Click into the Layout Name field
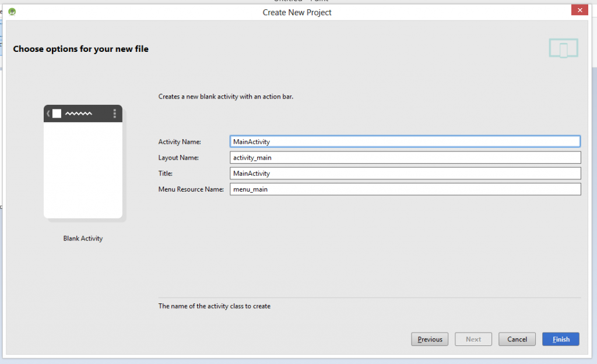Viewport: 597px width, 364px height. 405,158
